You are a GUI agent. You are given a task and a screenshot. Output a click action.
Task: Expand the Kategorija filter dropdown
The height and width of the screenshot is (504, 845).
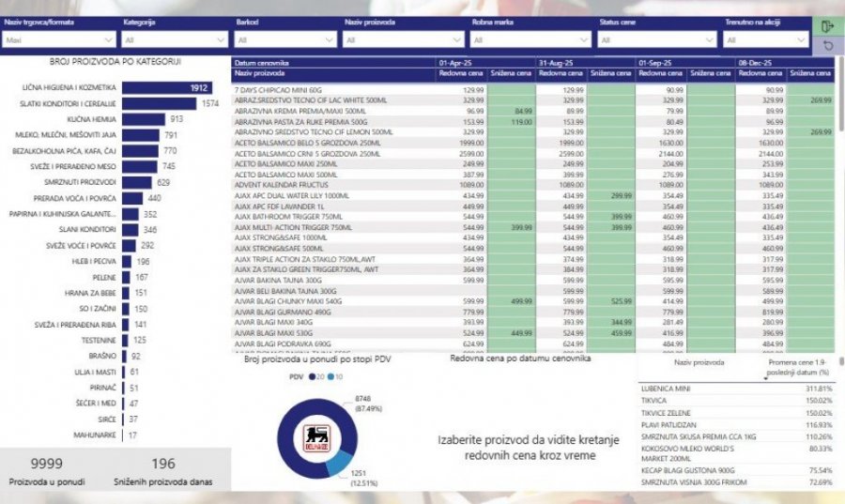click(x=175, y=40)
